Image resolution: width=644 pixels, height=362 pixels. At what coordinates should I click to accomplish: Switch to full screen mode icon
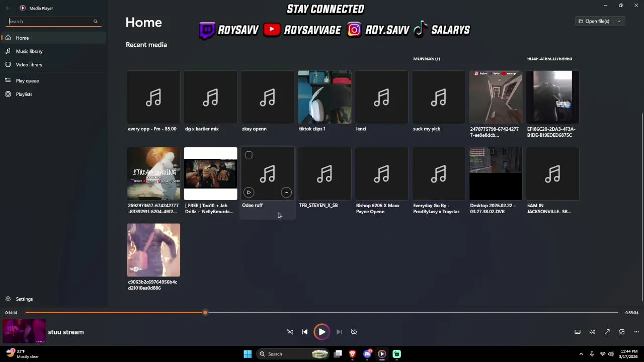(607, 332)
